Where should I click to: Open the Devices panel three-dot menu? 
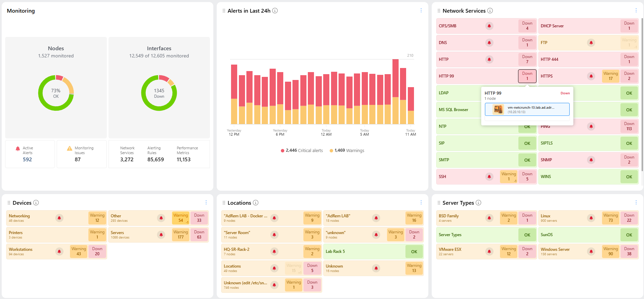pyautogui.click(x=206, y=203)
